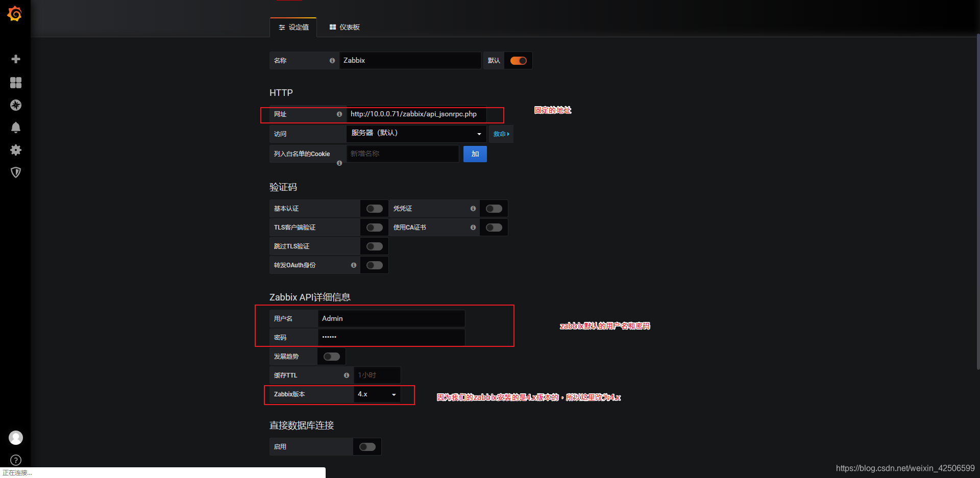The height and width of the screenshot is (478, 980).
Task: Switch to the 设定值 settings tab
Action: (x=293, y=27)
